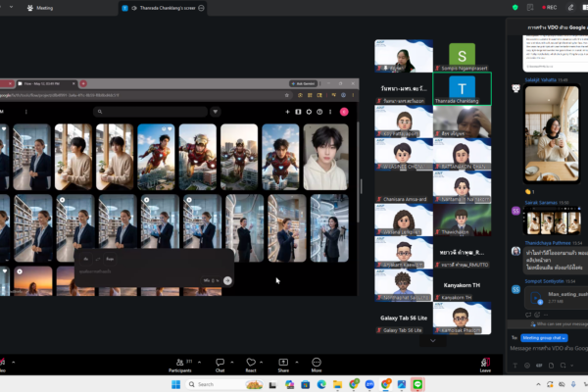Add reaction to the Man_eating file message
Image resolution: width=588 pixels, height=392 pixels.
[537, 315]
